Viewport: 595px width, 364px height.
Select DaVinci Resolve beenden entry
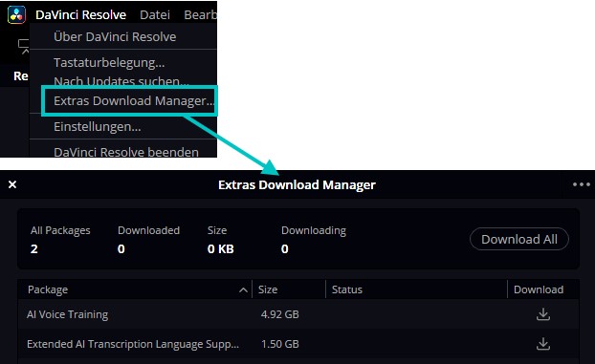(126, 152)
